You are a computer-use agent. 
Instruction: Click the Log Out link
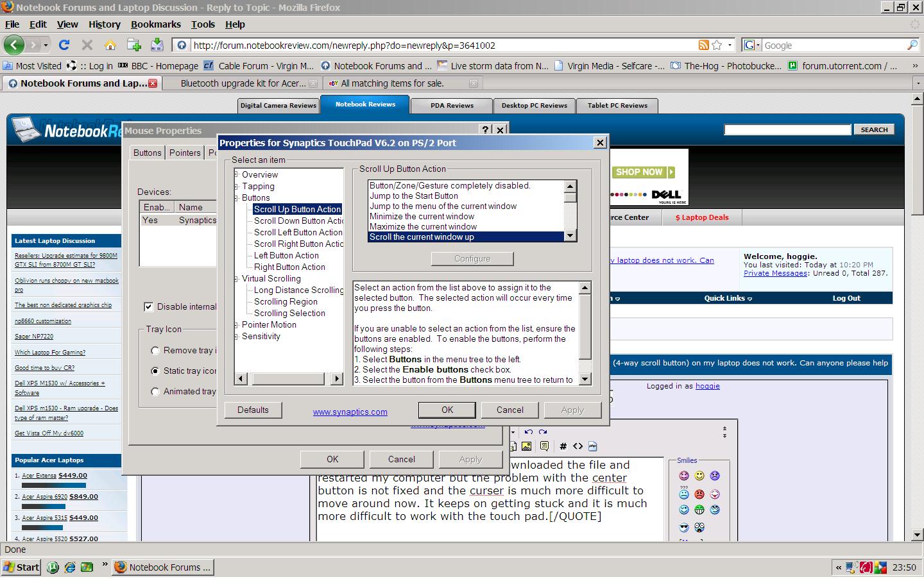846,298
